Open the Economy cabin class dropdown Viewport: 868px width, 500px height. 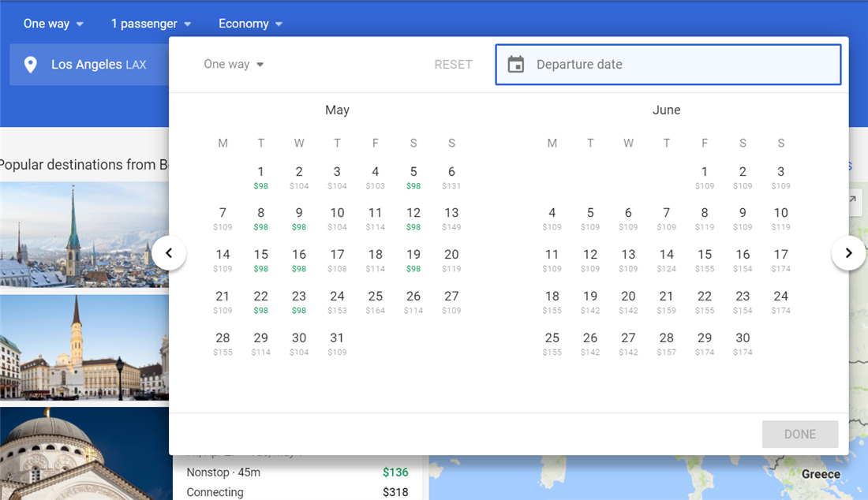250,24
